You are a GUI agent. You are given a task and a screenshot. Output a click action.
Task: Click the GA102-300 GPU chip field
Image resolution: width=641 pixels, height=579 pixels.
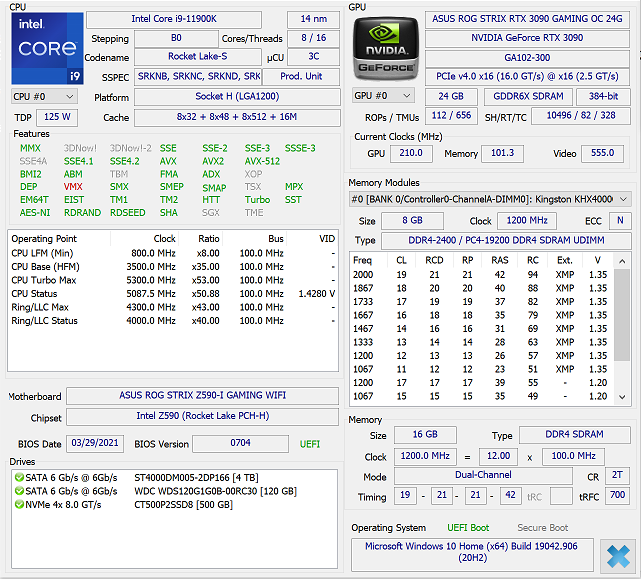tap(527, 58)
